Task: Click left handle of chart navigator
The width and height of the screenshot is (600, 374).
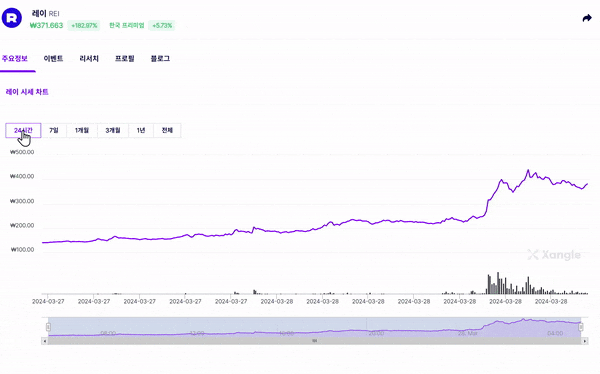Action: tap(48, 327)
